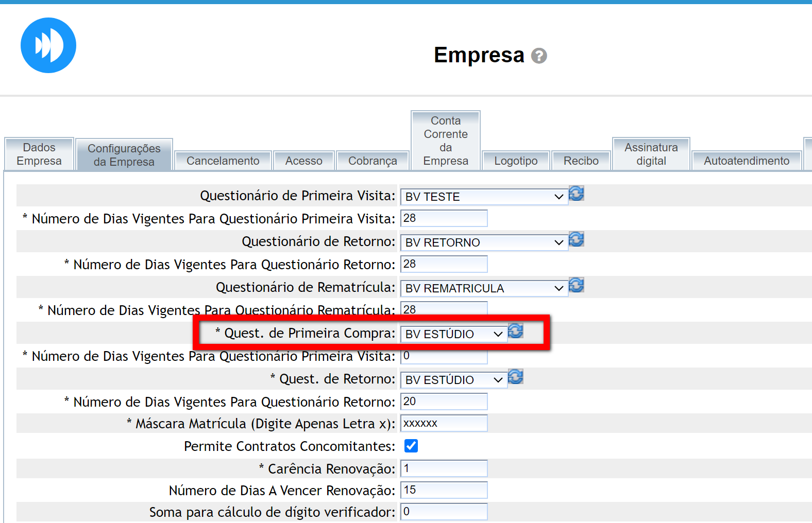Refresh the Quest. de Retorno list

coord(515,377)
